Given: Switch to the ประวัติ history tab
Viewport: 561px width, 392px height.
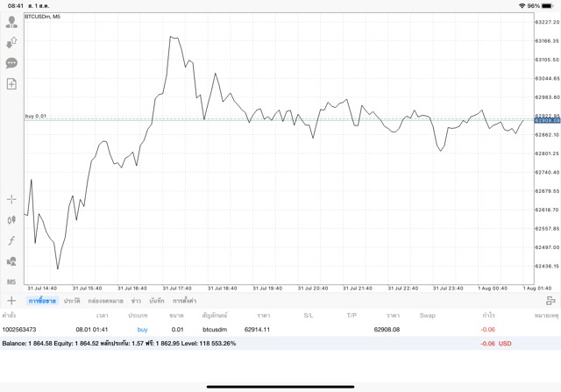Looking at the screenshot, I should click(72, 301).
